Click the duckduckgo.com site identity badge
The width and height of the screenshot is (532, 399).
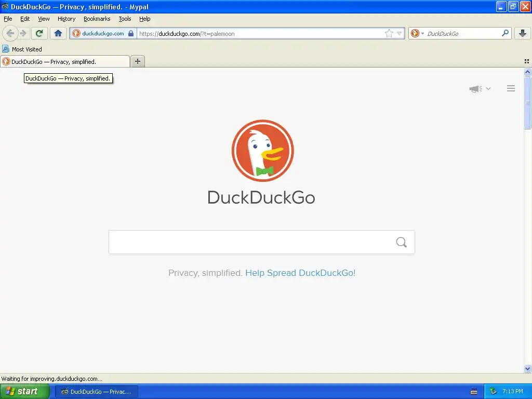(103, 33)
